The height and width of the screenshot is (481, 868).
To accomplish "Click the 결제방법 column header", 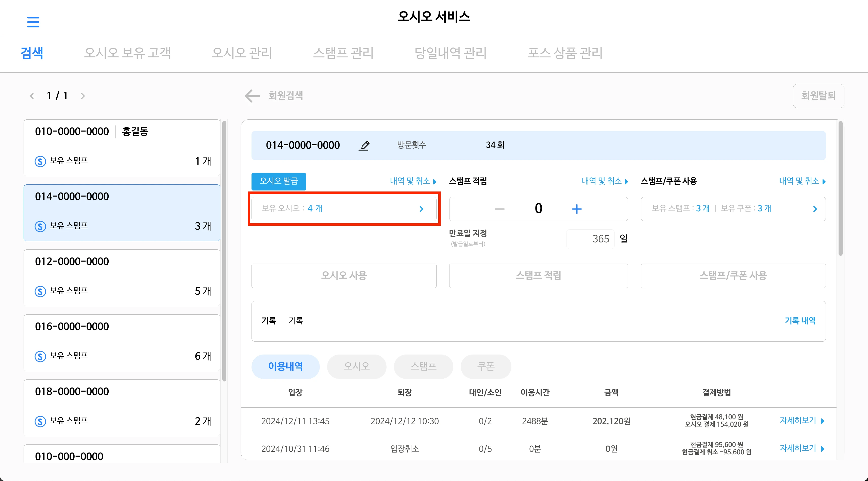I will pos(716,392).
